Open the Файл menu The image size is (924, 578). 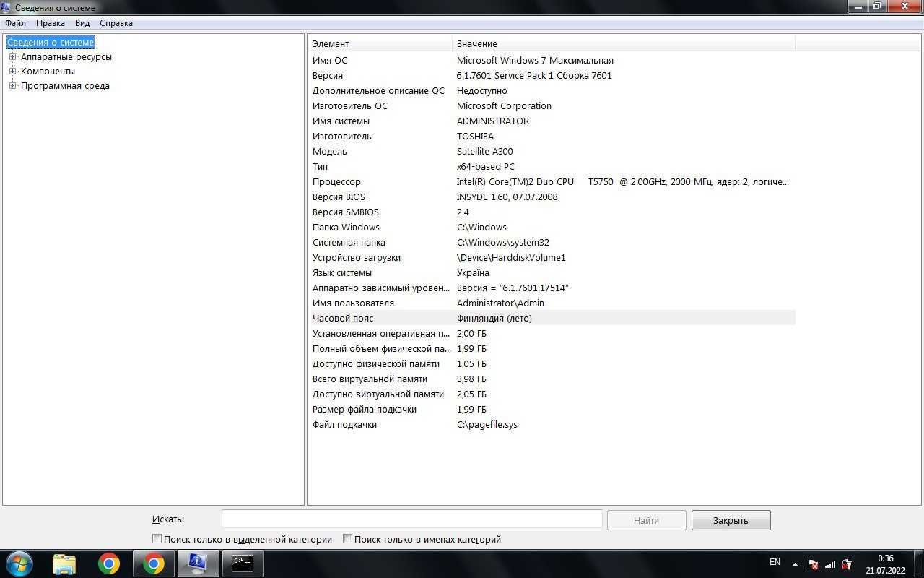(x=15, y=23)
